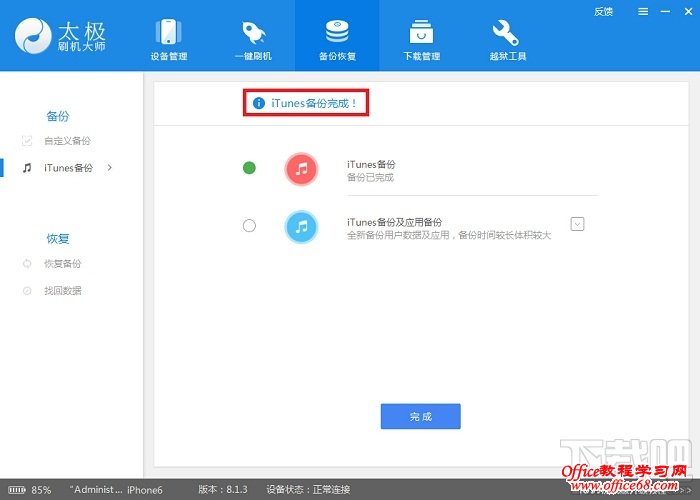Select the iTunes备份及应用备份 radio button
The image size is (700, 500).
[249, 225]
